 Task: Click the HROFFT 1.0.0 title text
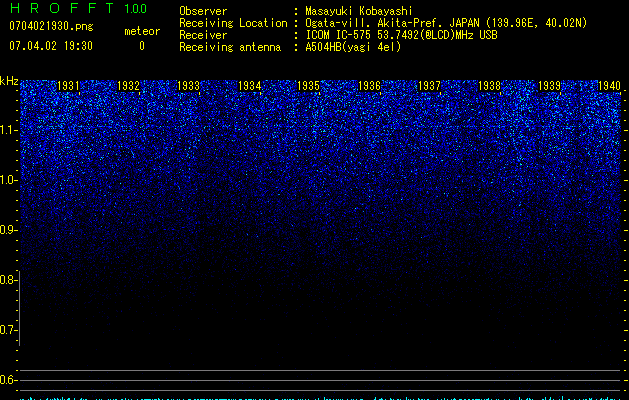(78, 8)
